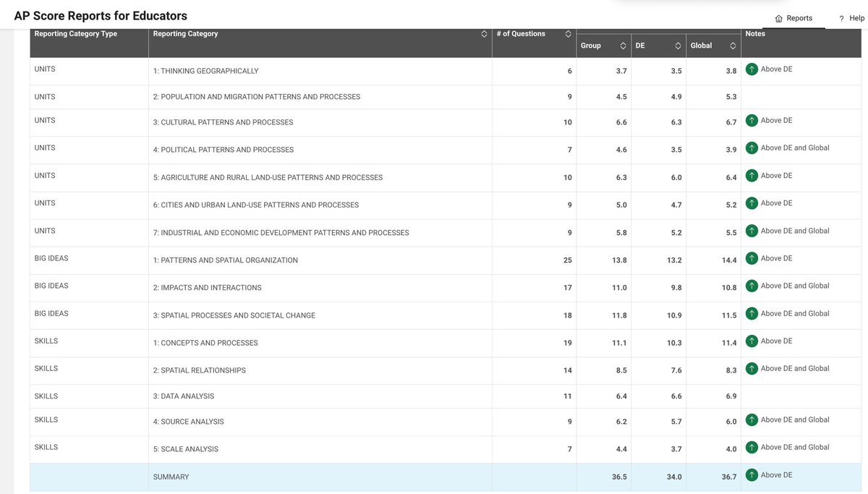The width and height of the screenshot is (868, 494).
Task: Click green arrow icon in Thinking Geographically row
Action: click(x=752, y=69)
